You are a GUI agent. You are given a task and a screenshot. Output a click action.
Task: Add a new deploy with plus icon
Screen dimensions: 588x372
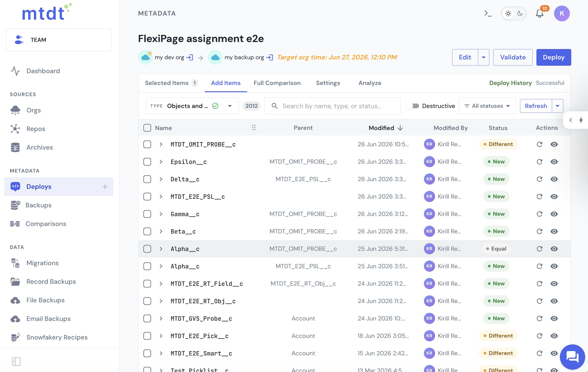[x=105, y=187]
